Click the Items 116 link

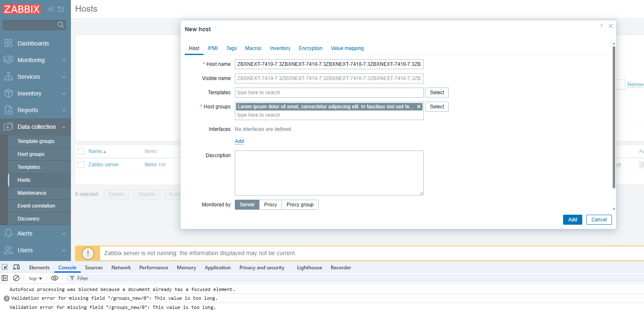coord(155,165)
